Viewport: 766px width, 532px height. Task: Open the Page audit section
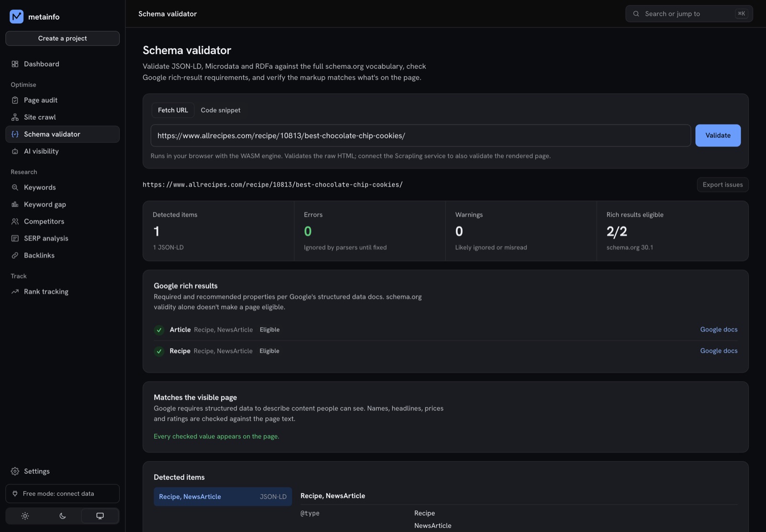[62, 100]
